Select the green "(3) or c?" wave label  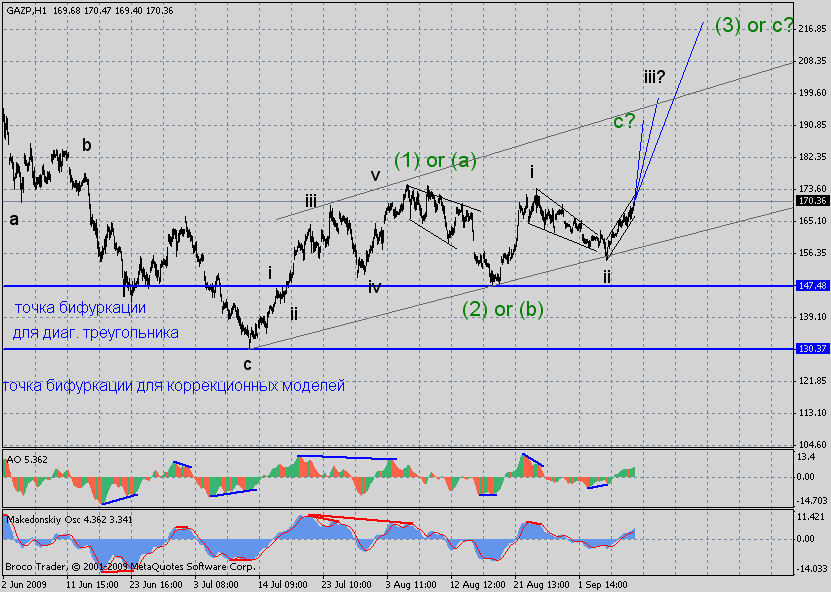[x=755, y=25]
